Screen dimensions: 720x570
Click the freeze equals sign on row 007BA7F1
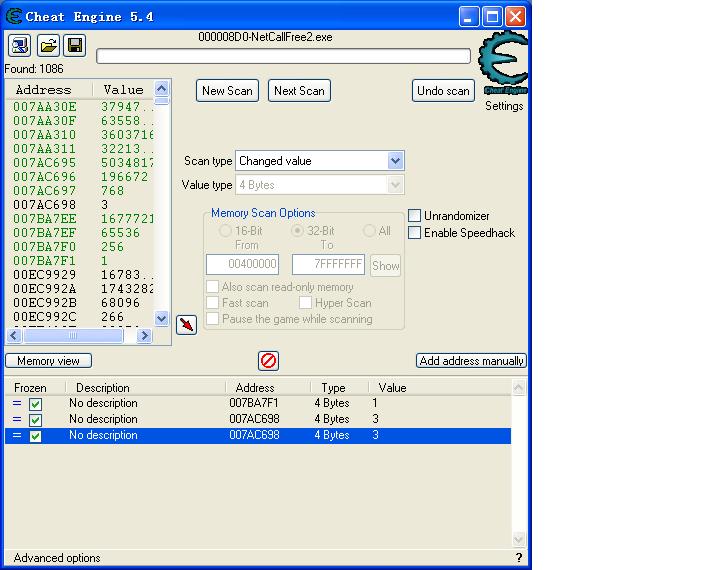[17, 403]
